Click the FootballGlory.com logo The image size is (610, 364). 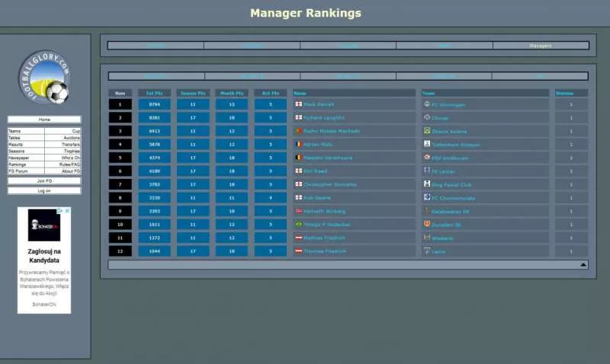pos(44,78)
